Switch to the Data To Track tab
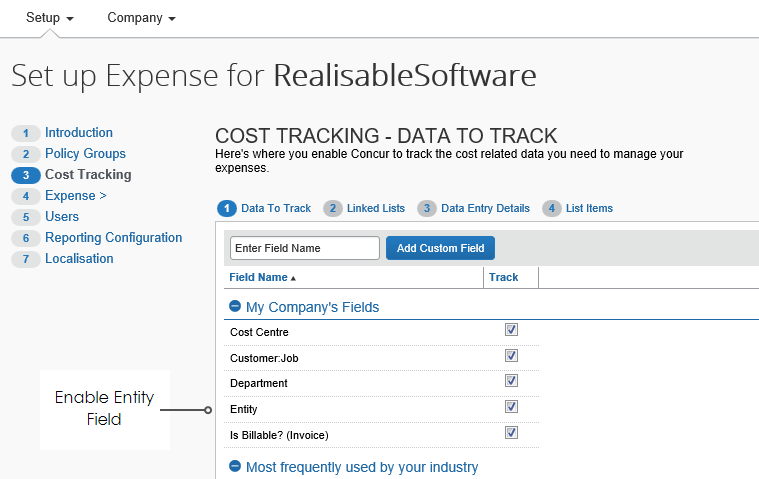The image size is (759, 479). tap(276, 209)
